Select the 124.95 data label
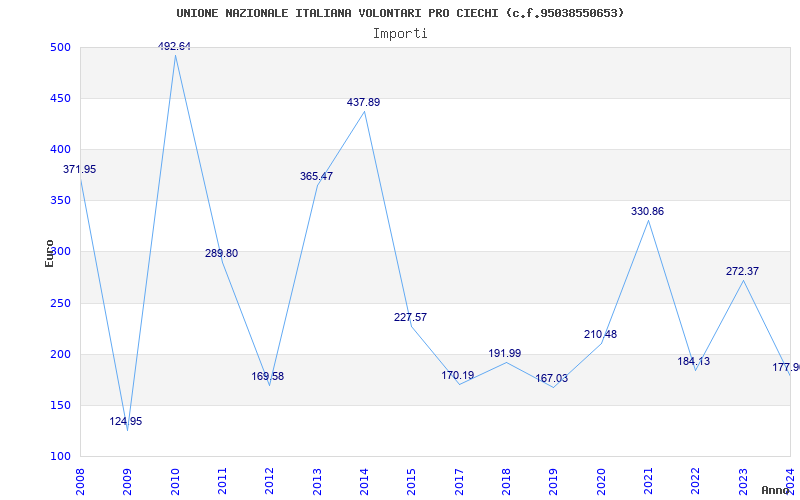The height and width of the screenshot is (500, 800). click(x=126, y=421)
